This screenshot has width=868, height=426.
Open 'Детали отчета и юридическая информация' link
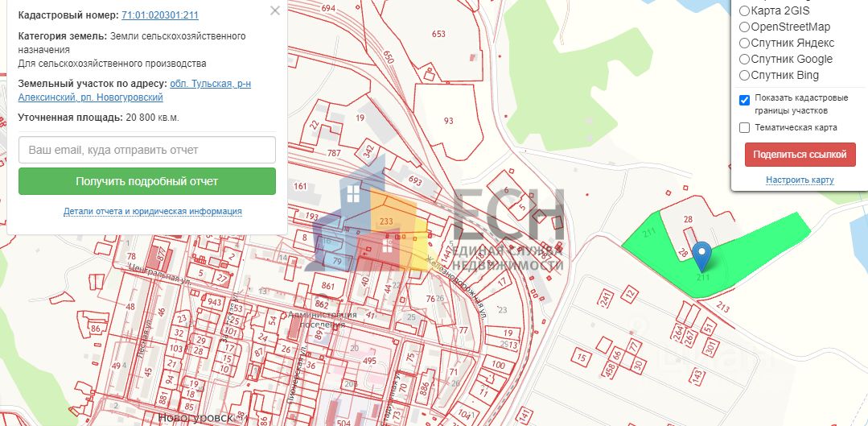pos(152,211)
